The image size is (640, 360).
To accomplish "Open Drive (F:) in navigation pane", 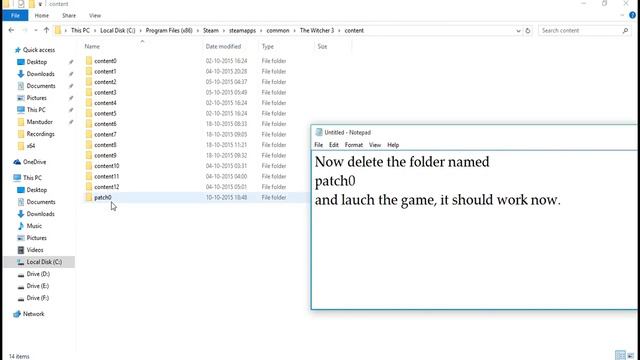I will coord(38,298).
